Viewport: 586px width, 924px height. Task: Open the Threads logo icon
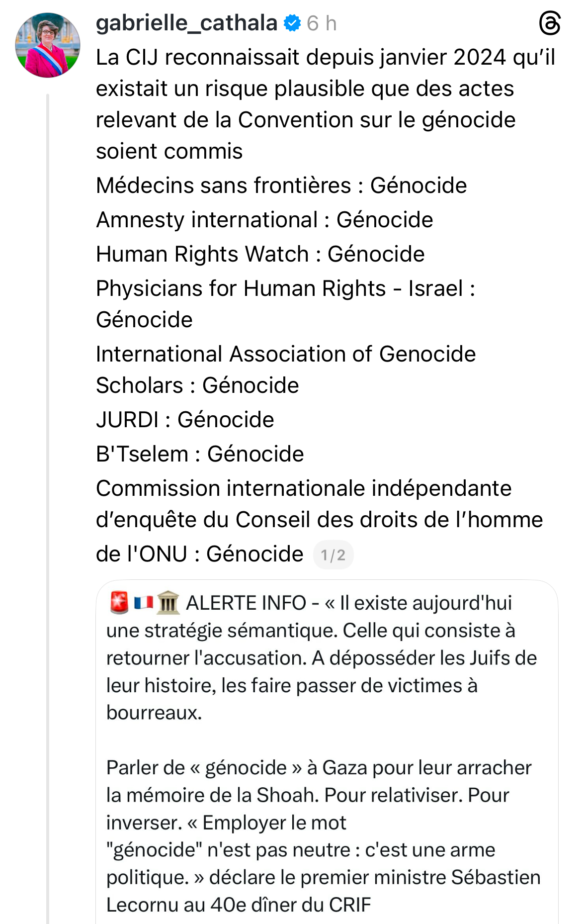click(x=550, y=24)
